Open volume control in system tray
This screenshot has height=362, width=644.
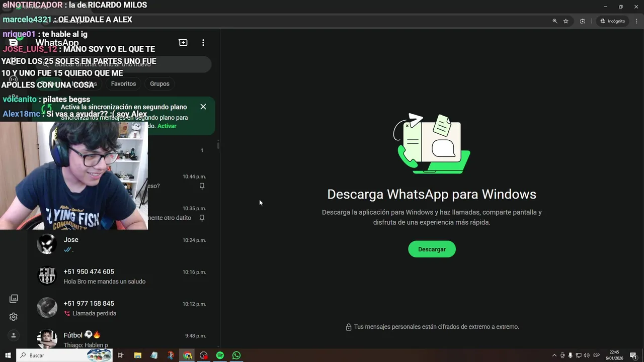click(587, 355)
